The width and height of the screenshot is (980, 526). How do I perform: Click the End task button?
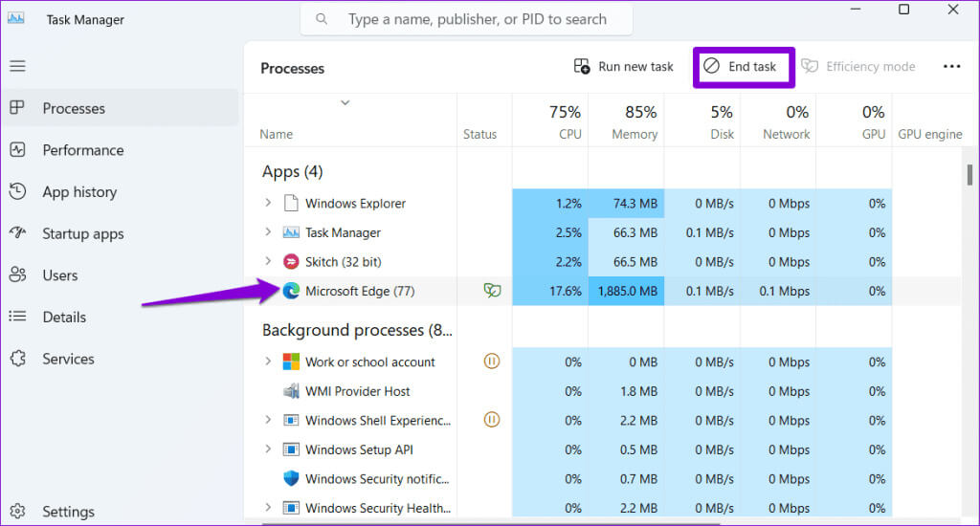[x=743, y=67]
